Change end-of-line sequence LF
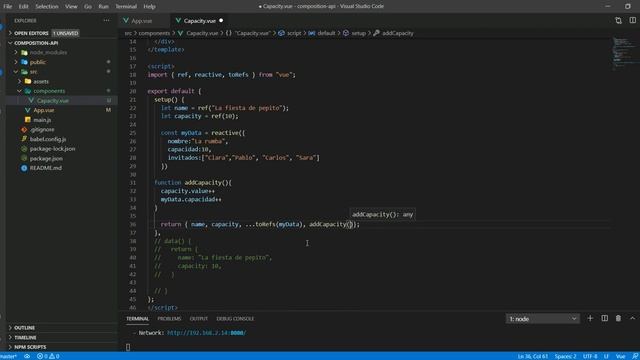This screenshot has height=360, width=640. [606, 356]
